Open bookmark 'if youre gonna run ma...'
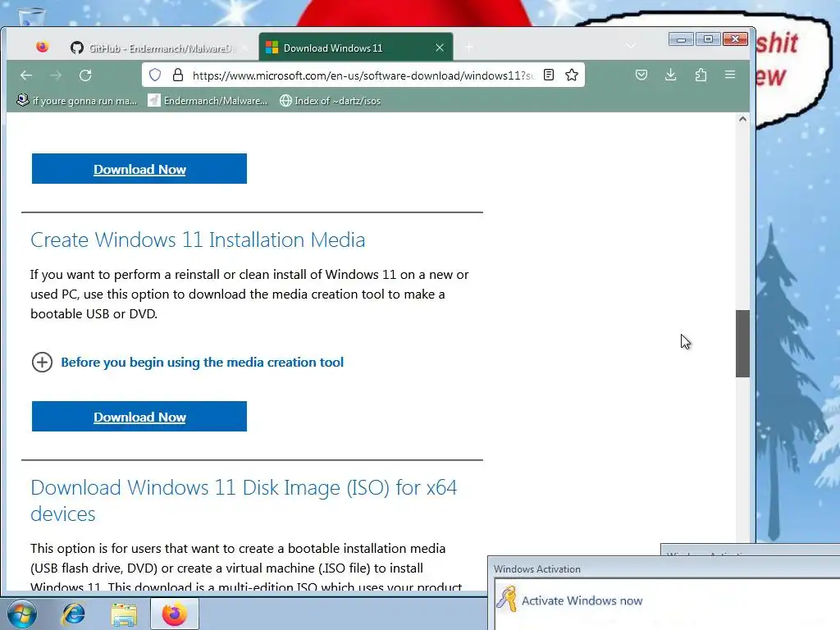The width and height of the screenshot is (840, 630). (x=76, y=101)
